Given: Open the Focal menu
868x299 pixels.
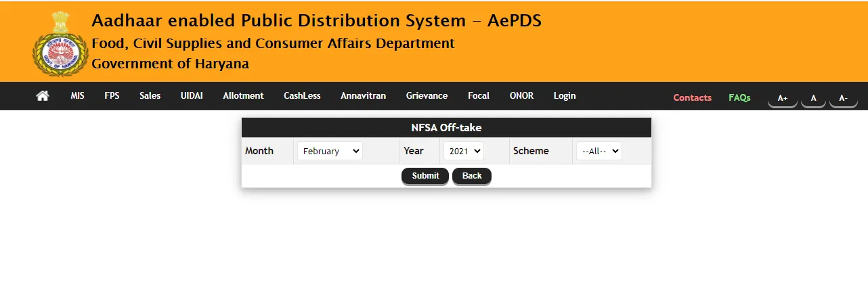Looking at the screenshot, I should (x=479, y=96).
